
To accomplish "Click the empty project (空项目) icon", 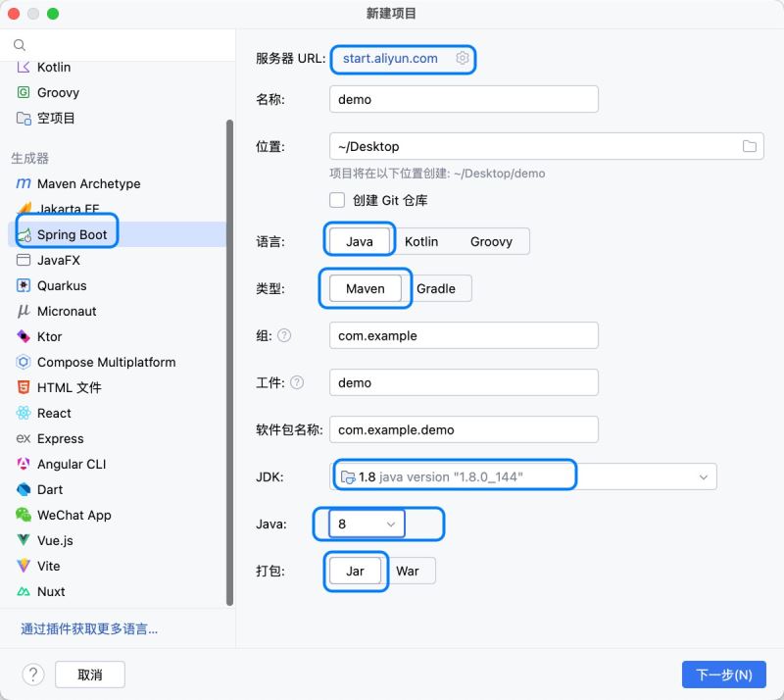I will (24, 118).
